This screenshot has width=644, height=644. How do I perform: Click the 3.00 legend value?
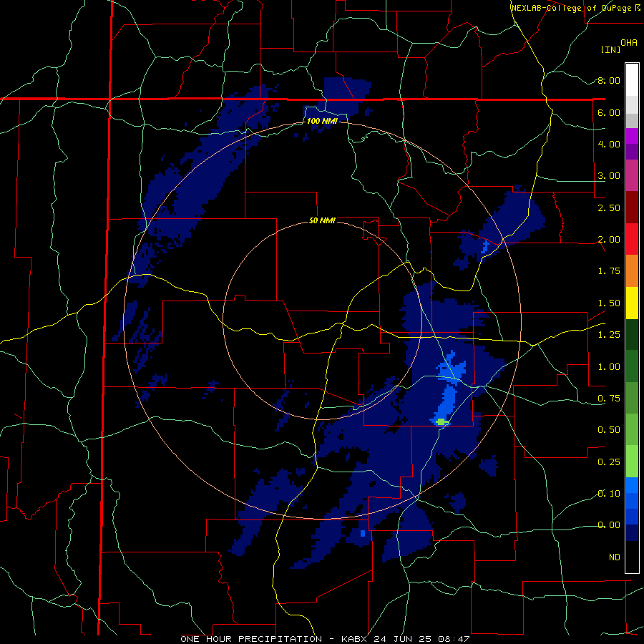(x=609, y=176)
